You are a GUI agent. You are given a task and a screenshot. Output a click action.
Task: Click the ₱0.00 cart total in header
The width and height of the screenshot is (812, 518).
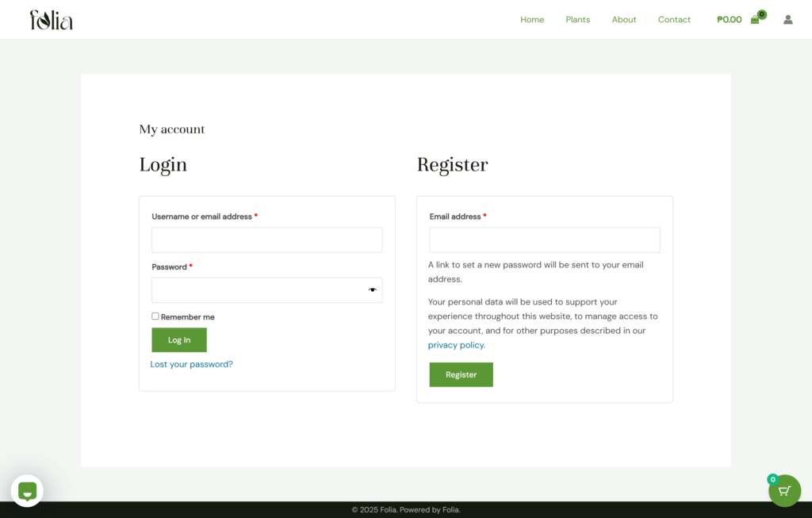729,20
